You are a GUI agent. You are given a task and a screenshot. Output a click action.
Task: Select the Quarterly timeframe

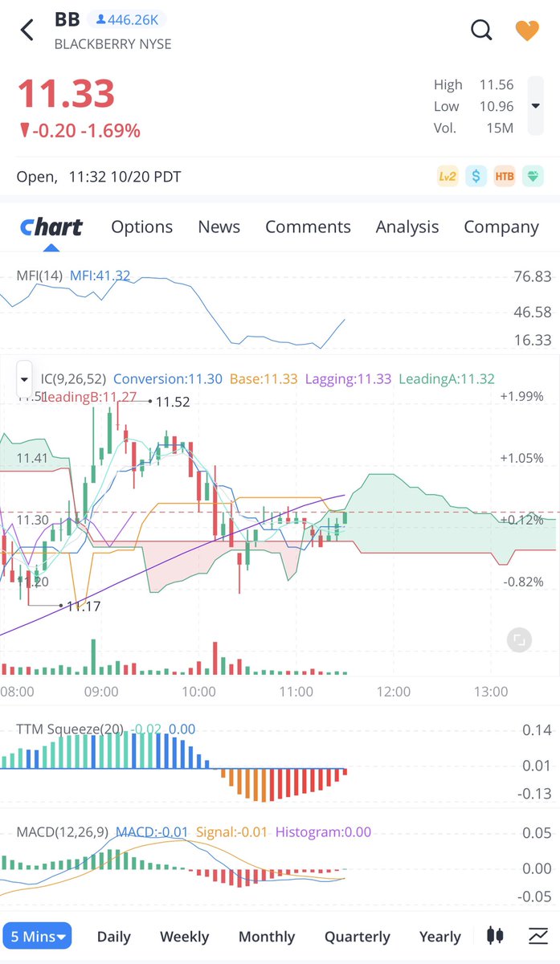point(358,937)
